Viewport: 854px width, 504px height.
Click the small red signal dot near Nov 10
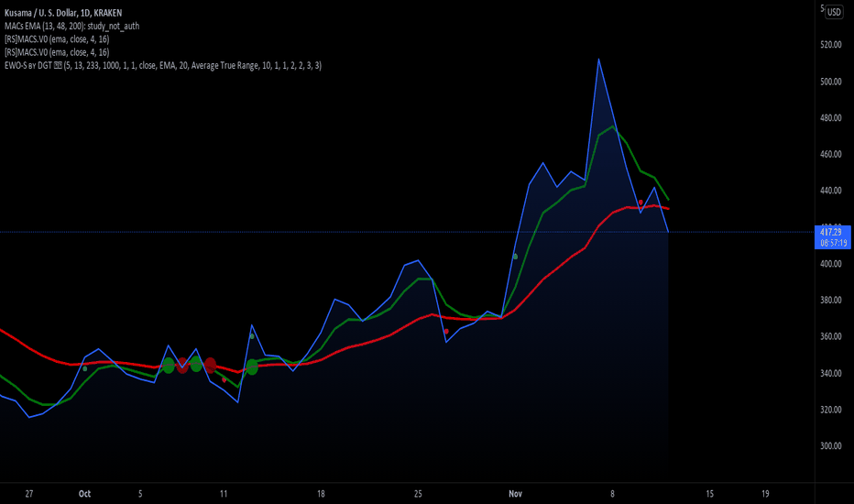coord(640,203)
